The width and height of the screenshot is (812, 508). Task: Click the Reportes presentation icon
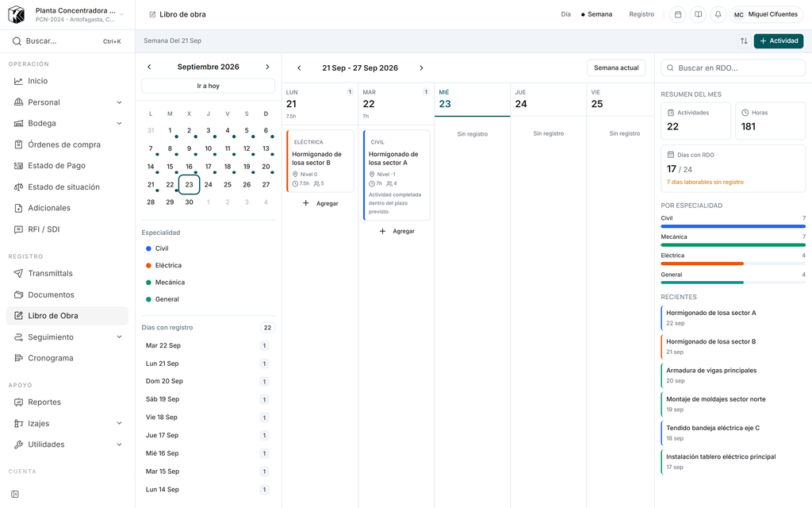coord(18,402)
